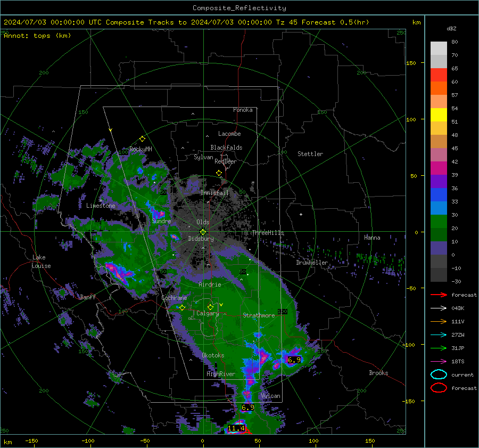Click the Okotoks city label
This screenshot has height=448, width=479.
coord(213,355)
